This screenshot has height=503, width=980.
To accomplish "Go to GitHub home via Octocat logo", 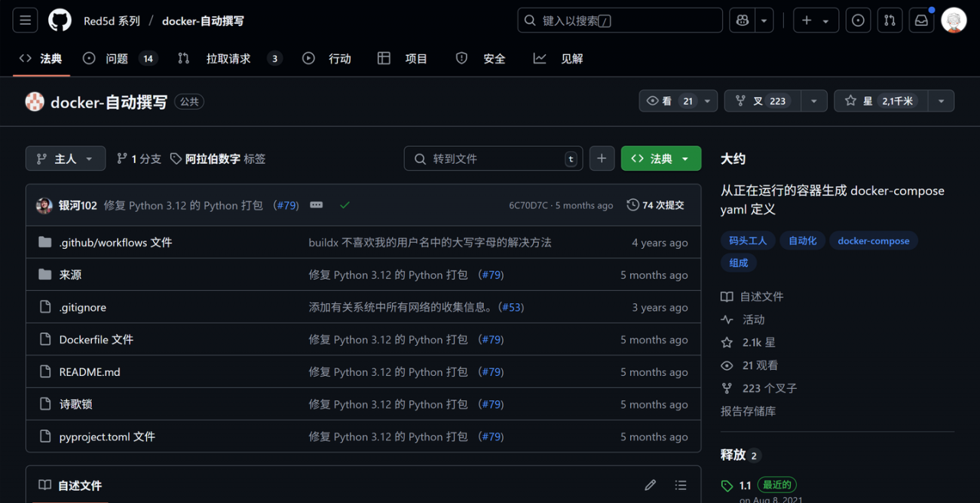I will (x=60, y=21).
